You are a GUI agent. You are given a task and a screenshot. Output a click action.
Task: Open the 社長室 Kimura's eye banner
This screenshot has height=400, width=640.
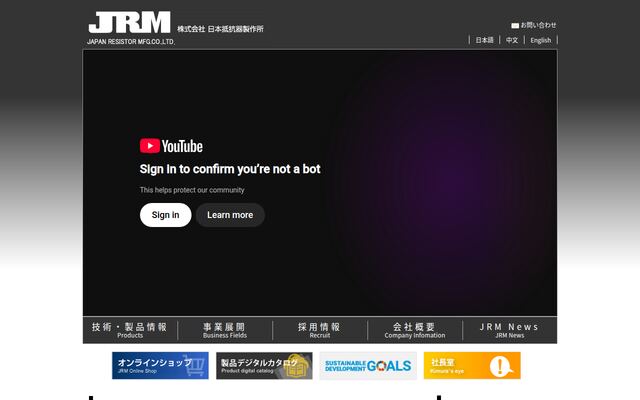coord(472,365)
